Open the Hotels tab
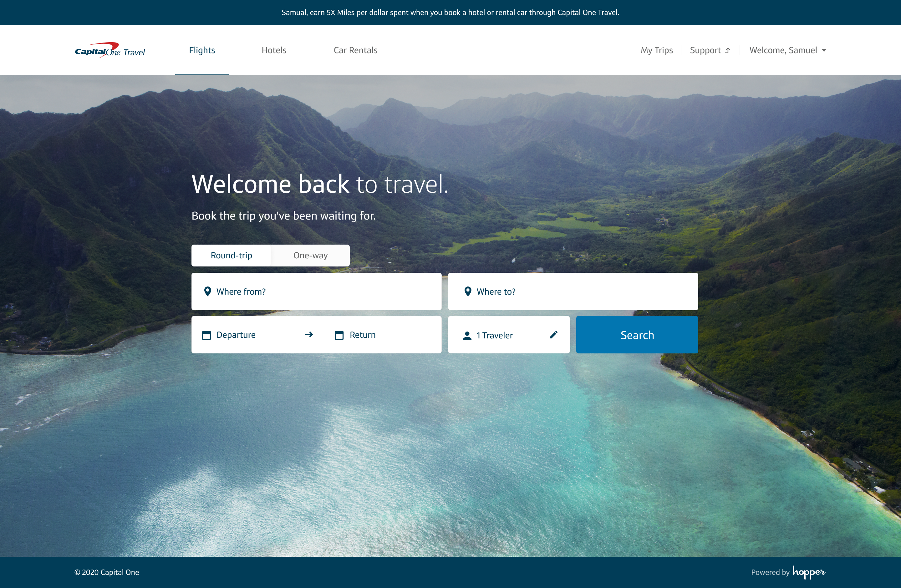901x588 pixels. click(x=274, y=50)
